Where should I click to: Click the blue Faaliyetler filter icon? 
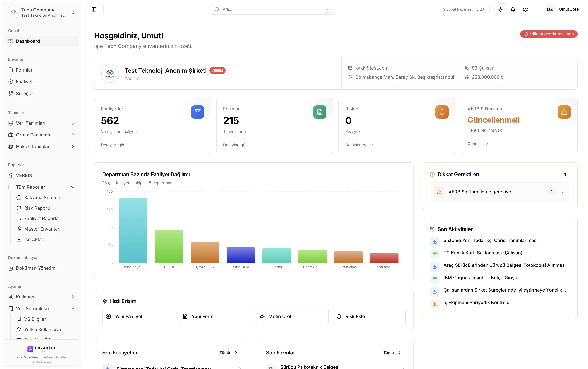coord(197,112)
